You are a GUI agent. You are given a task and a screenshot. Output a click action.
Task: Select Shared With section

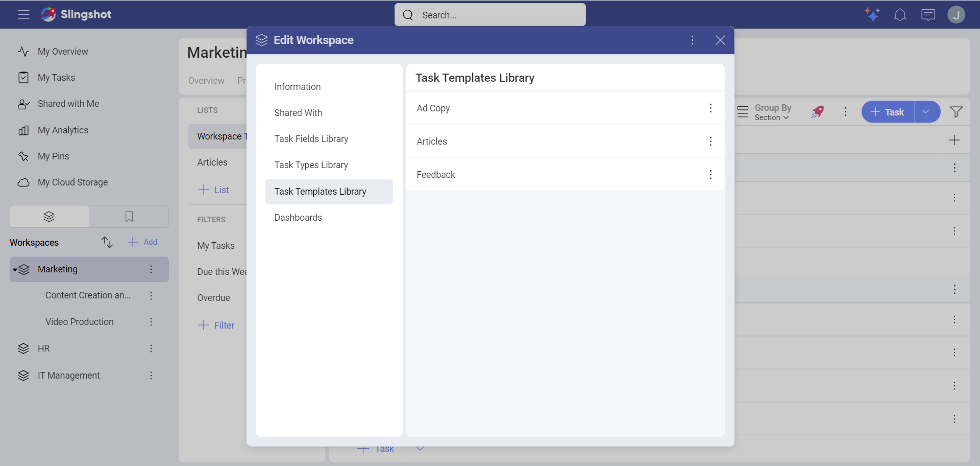click(329, 113)
